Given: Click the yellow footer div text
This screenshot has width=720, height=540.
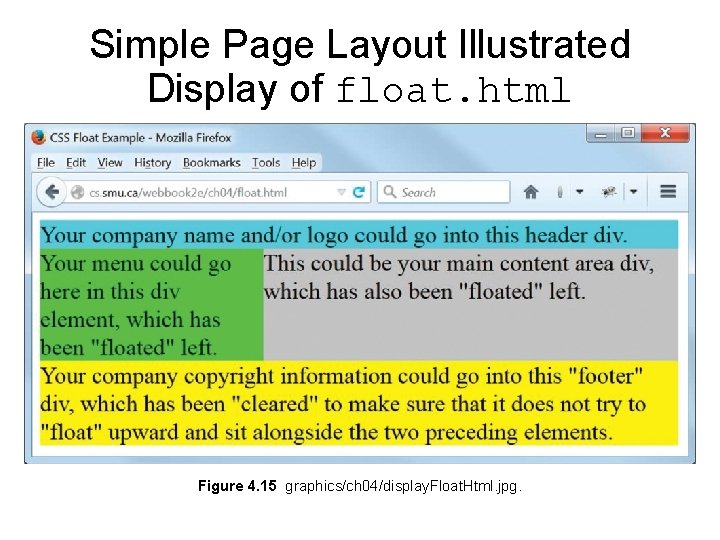Looking at the screenshot, I should pyautogui.click(x=343, y=404).
